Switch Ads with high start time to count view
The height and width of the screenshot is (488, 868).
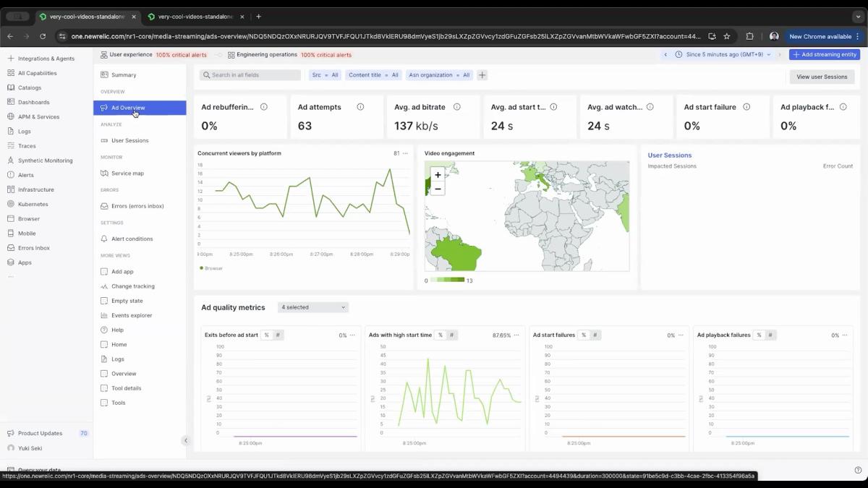coord(451,335)
